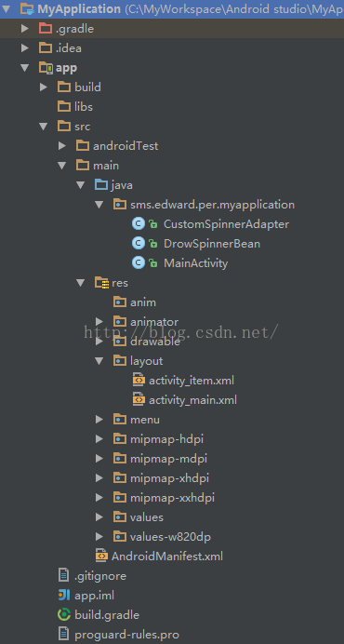Click the .gitignore text file icon
Viewport: 344px width, 644px height.
point(64,576)
